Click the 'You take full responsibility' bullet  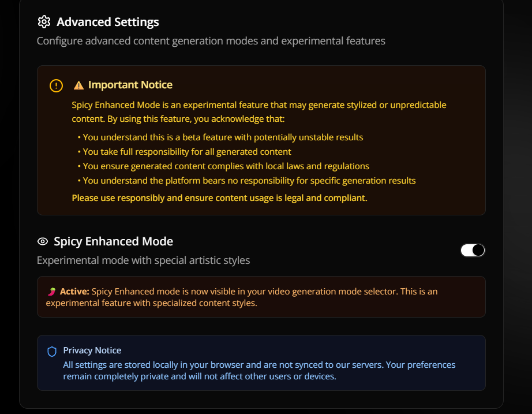pos(184,151)
